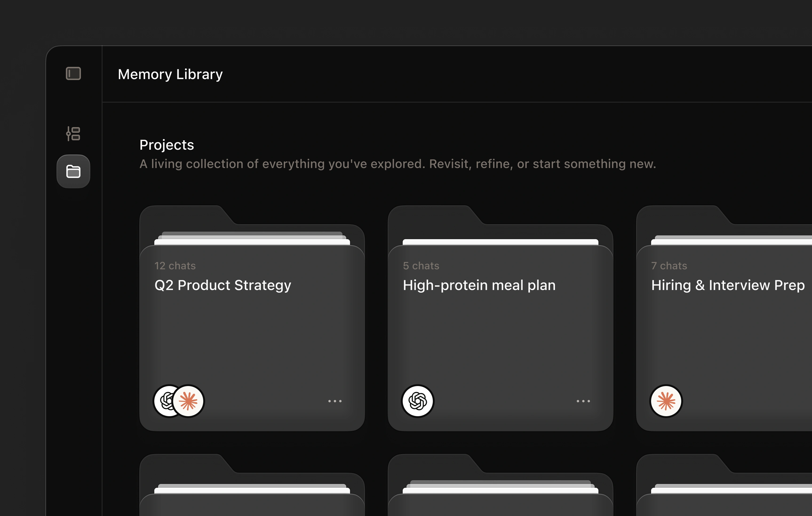Viewport: 812px width, 516px height.
Task: Click Claude logo on Hiring & Interview Prep
Action: point(666,401)
